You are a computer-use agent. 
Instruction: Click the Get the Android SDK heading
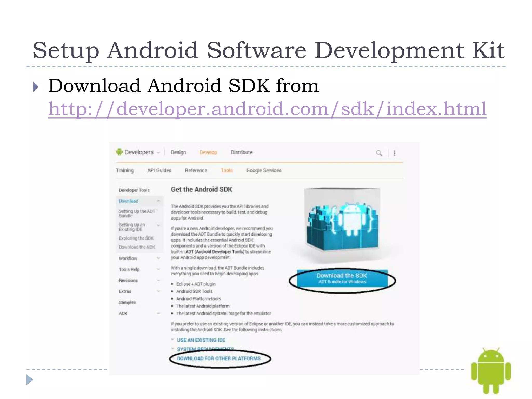[x=202, y=190]
